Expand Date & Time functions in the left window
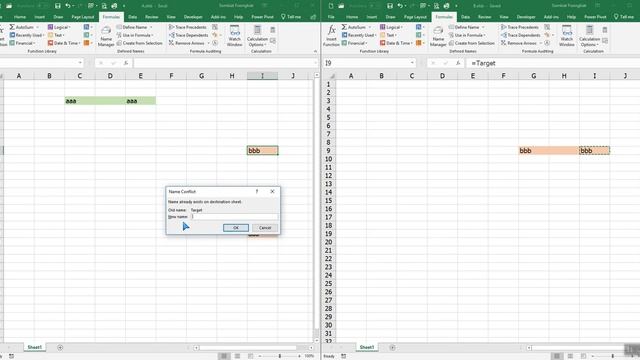Screen dimensions: 640x360 click(64, 43)
